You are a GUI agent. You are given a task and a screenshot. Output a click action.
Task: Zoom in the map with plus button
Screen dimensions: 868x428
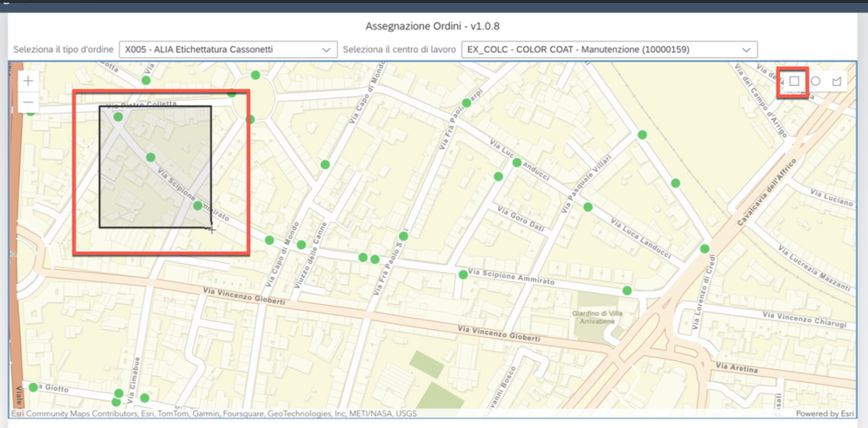[28, 82]
